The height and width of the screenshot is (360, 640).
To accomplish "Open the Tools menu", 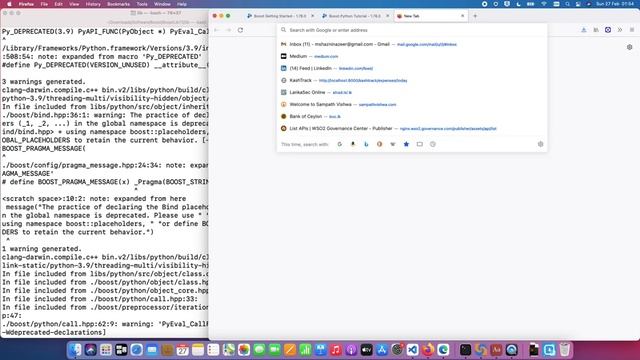I will tap(142, 4).
